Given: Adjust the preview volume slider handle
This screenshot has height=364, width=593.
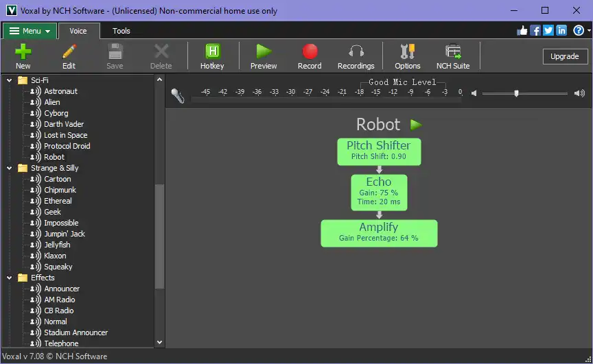Looking at the screenshot, I should coord(516,93).
